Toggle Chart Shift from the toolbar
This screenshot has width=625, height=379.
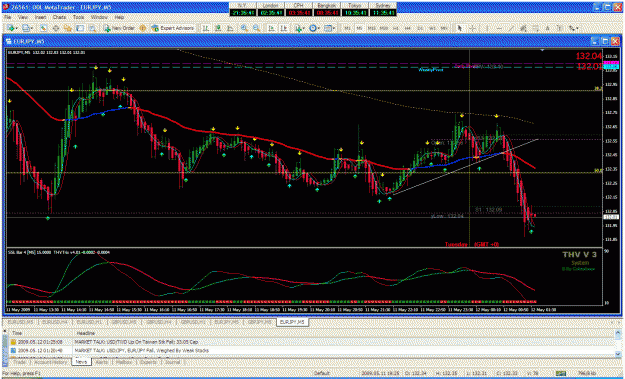pyautogui.click(x=283, y=28)
